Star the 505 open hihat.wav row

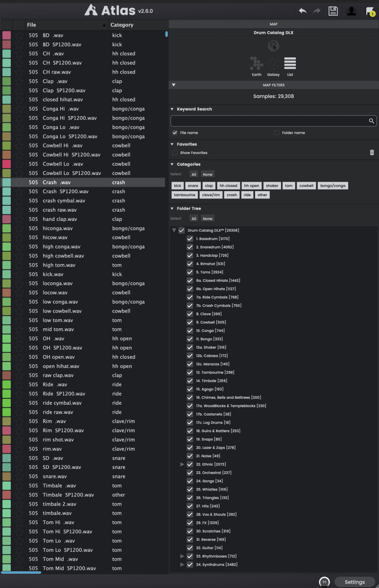click(19, 366)
